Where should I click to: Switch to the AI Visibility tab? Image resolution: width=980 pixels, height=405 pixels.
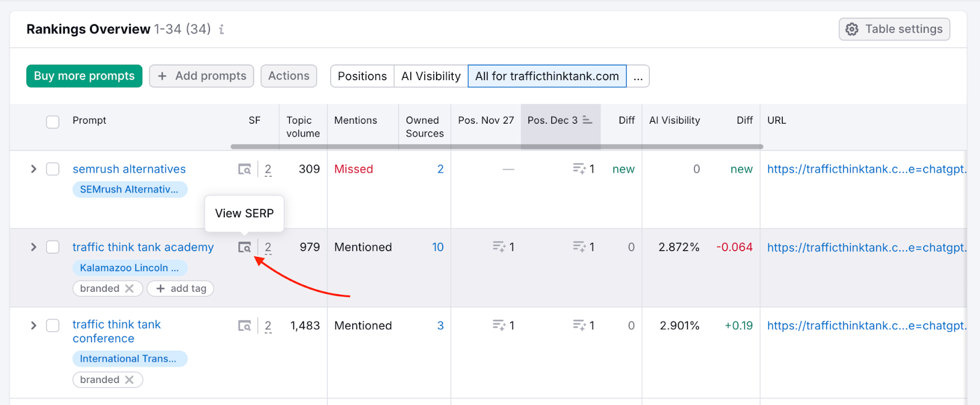[x=431, y=76]
